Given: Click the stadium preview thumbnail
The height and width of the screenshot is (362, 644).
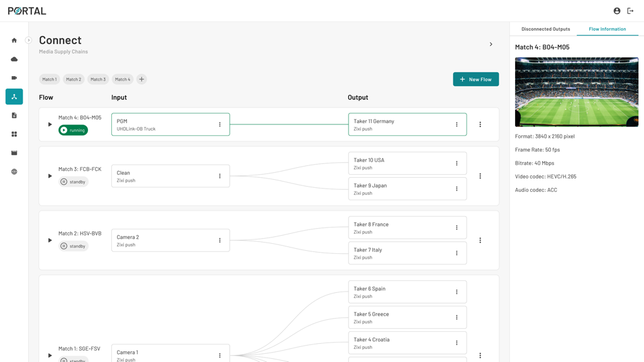Looking at the screenshot, I should pyautogui.click(x=576, y=92).
